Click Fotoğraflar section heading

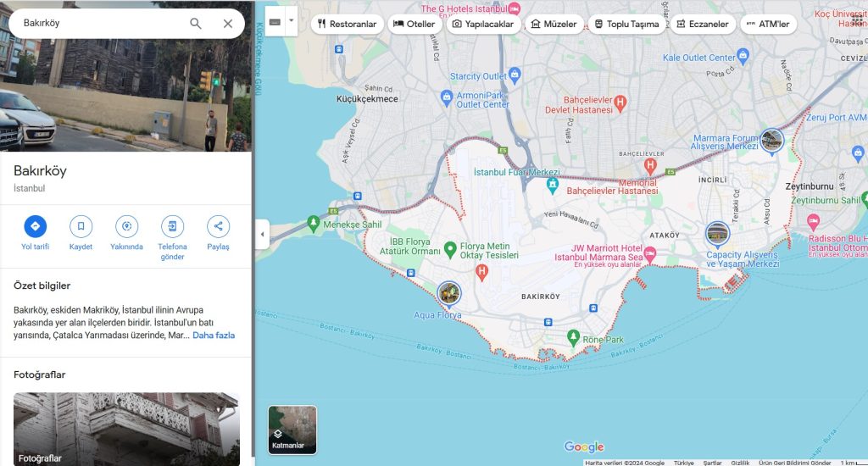(x=39, y=374)
